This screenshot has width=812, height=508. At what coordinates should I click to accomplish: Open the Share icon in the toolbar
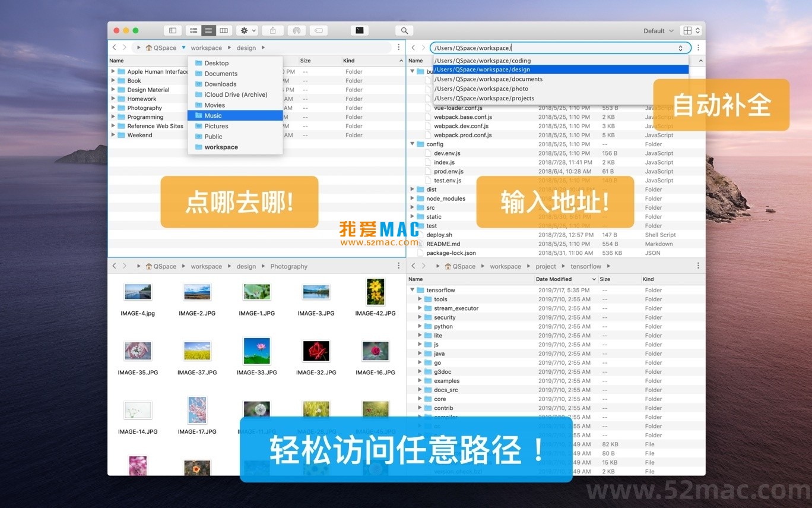pyautogui.click(x=272, y=30)
